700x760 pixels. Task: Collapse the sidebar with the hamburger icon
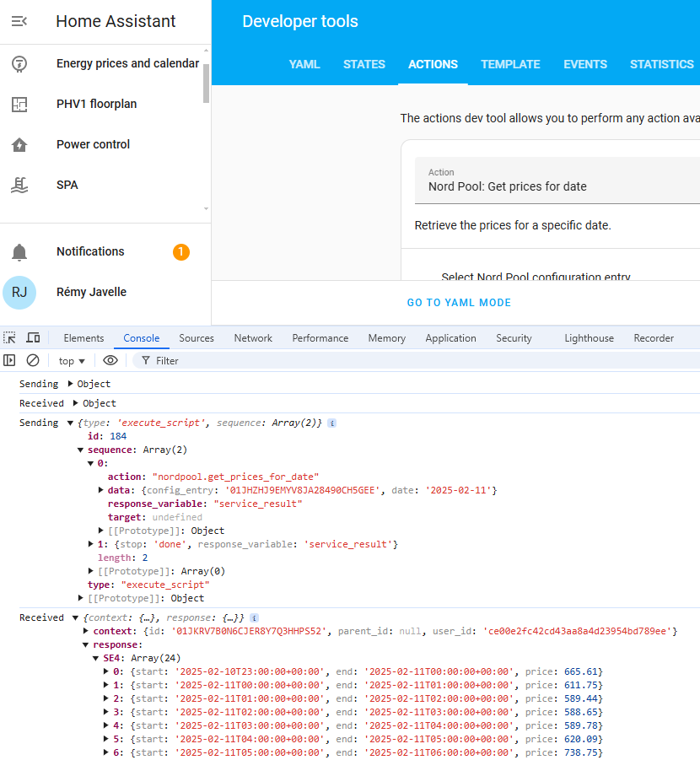[19, 21]
